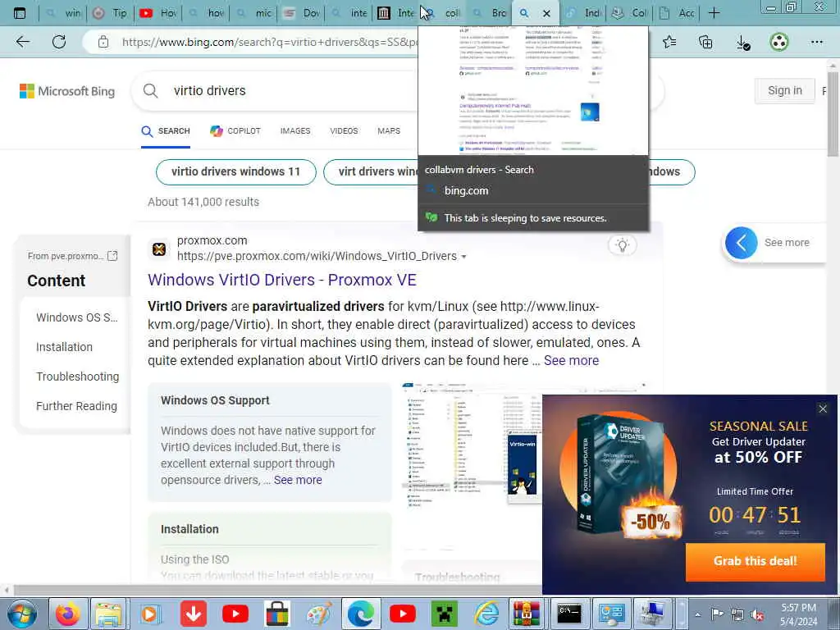The image size is (840, 630).
Task: Click the Sign in button
Action: click(x=785, y=90)
